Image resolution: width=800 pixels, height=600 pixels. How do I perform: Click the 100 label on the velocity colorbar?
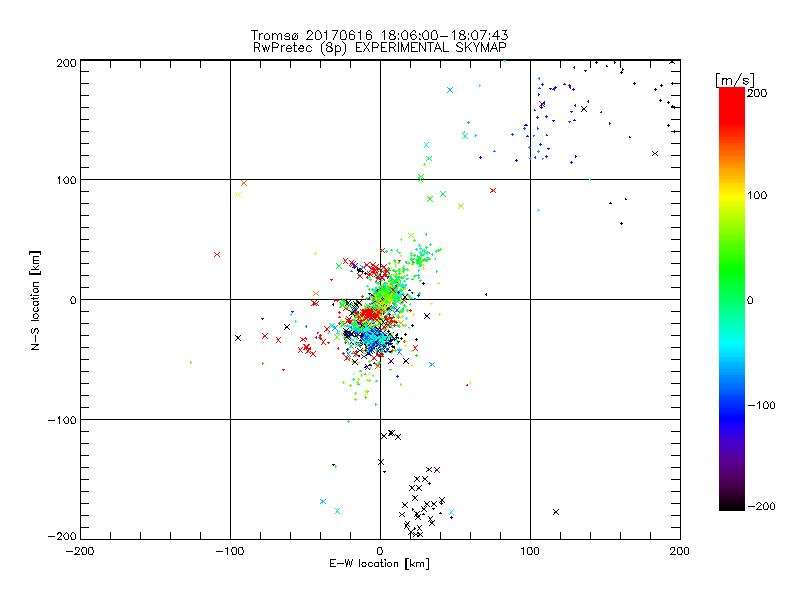pos(757,195)
